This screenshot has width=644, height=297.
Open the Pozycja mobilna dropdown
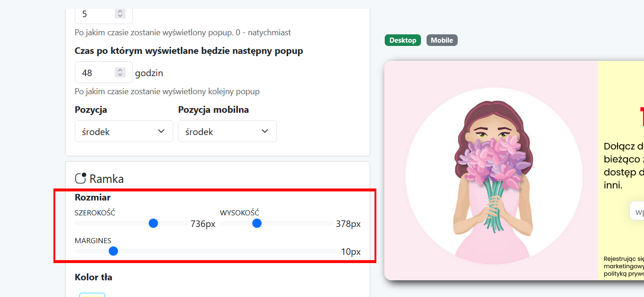click(227, 131)
